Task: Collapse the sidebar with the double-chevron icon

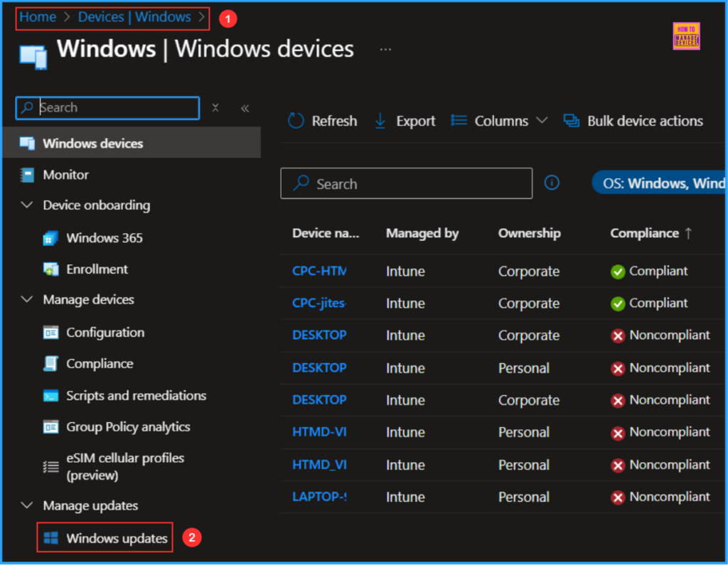Action: [x=245, y=108]
